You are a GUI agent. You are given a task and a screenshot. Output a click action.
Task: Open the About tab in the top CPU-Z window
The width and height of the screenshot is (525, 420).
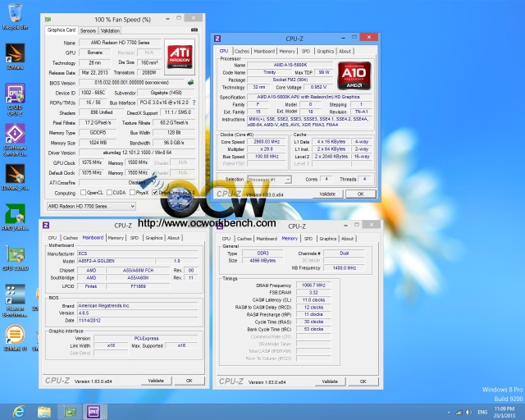345,51
